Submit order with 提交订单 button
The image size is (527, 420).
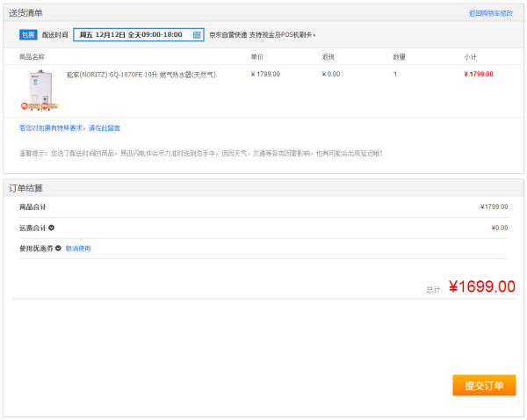click(484, 386)
